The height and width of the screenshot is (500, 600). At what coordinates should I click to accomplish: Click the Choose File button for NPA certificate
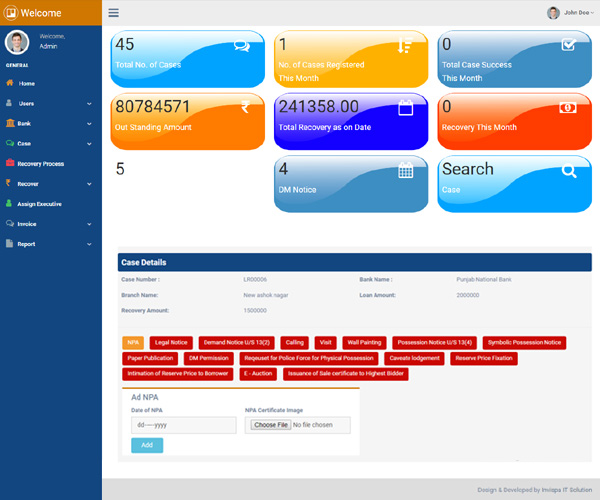(x=271, y=425)
